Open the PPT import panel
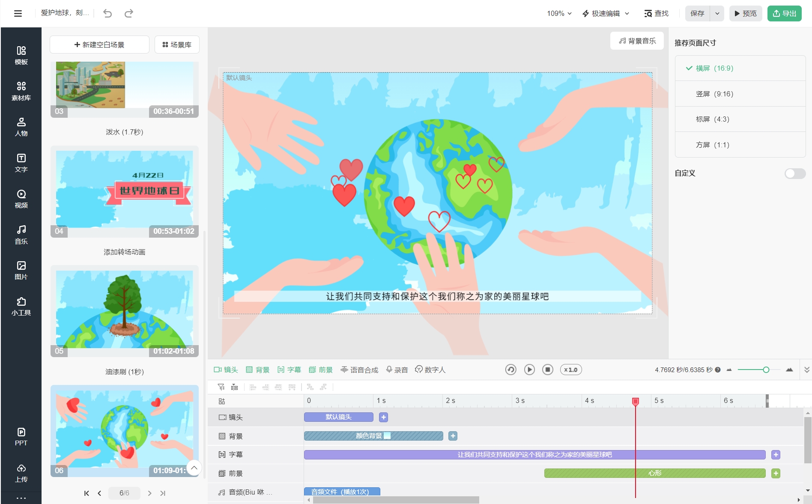 click(21, 437)
